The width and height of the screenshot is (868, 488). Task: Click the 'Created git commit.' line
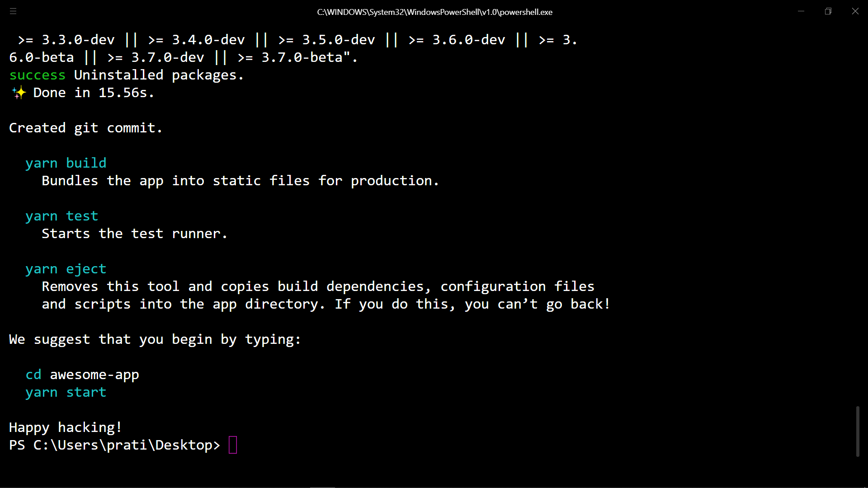pos(85,128)
